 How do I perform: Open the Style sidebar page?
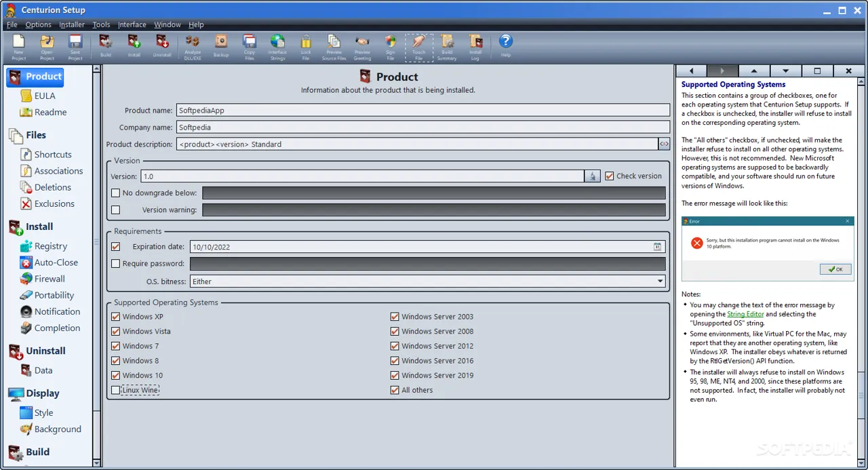37,412
